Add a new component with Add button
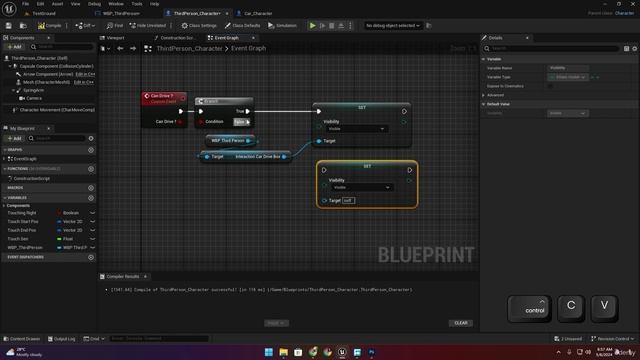 pos(14,47)
